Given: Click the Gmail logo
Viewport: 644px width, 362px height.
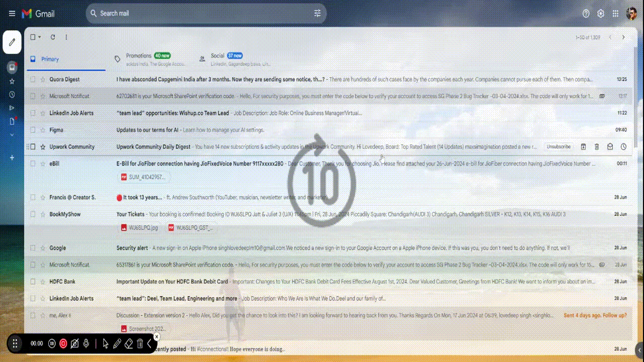Looking at the screenshot, I should coord(38,14).
